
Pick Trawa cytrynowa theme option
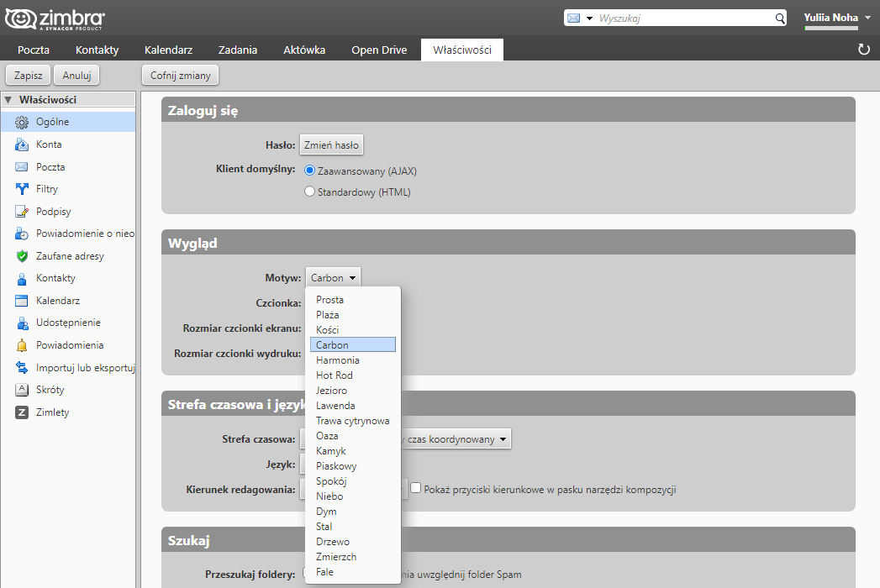[352, 421]
